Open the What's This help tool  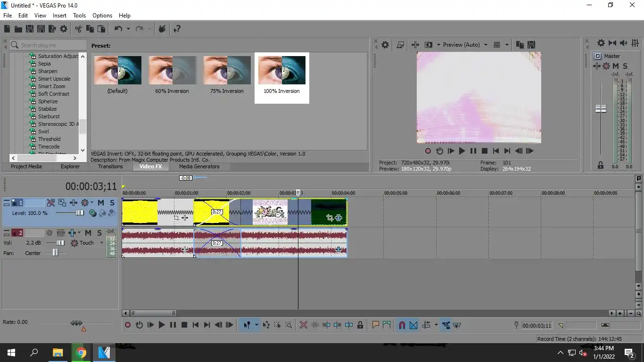click(177, 29)
